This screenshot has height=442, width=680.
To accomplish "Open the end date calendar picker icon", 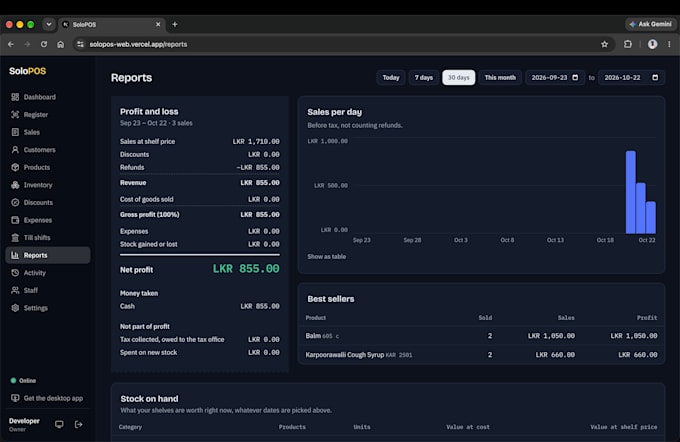I will click(x=655, y=77).
